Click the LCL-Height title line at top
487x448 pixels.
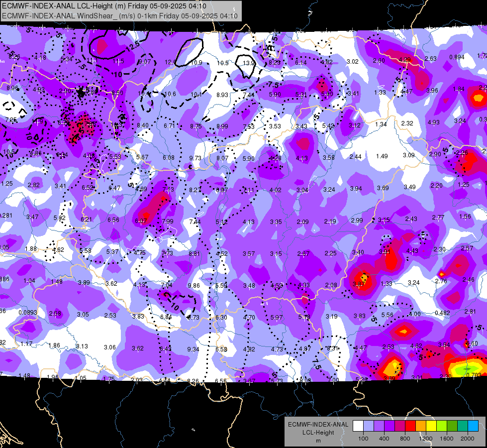point(104,6)
